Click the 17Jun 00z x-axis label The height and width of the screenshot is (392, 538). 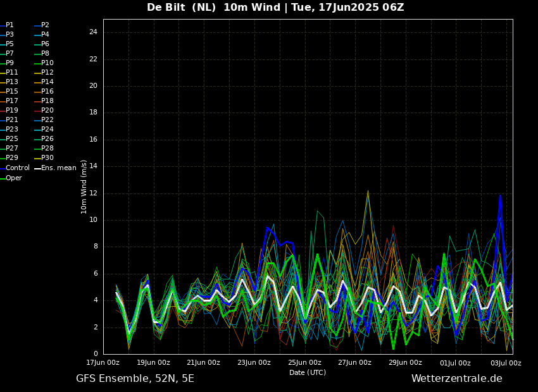[x=103, y=363]
